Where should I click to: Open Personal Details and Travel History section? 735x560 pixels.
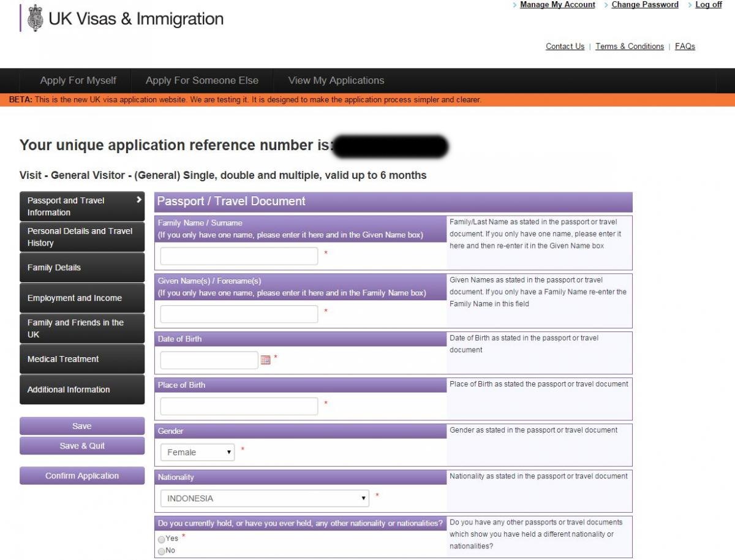82,237
